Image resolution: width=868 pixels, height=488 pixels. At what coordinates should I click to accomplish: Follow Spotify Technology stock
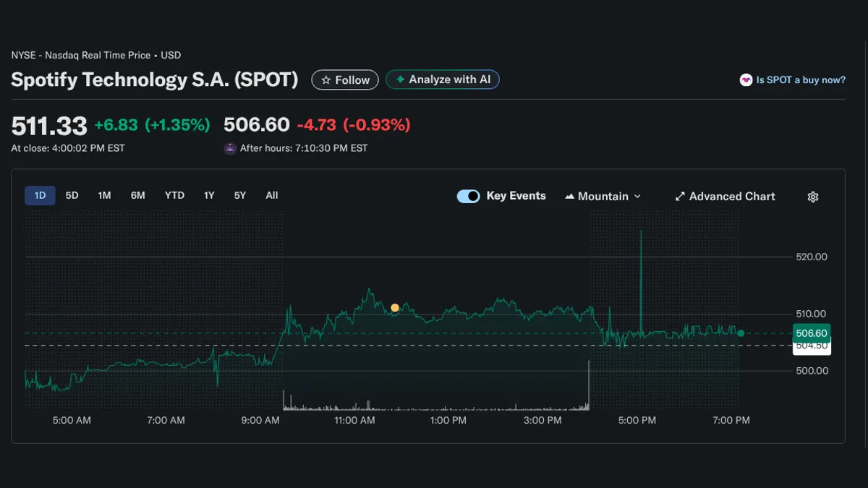tap(345, 80)
